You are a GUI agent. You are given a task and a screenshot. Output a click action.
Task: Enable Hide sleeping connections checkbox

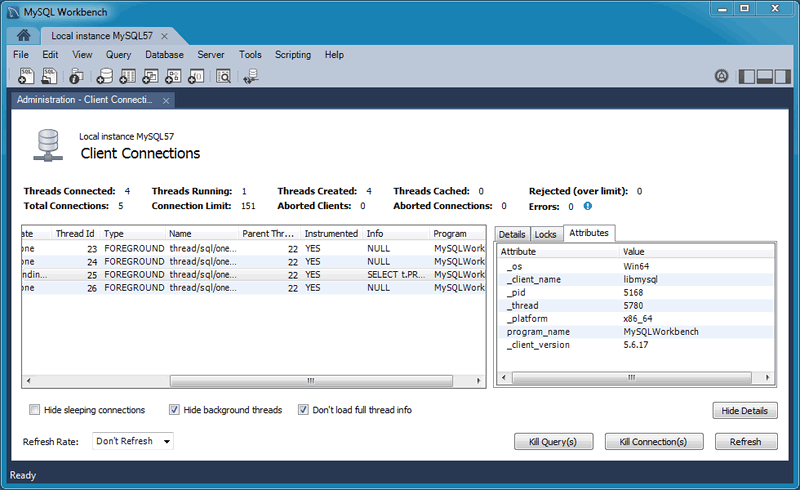35,410
